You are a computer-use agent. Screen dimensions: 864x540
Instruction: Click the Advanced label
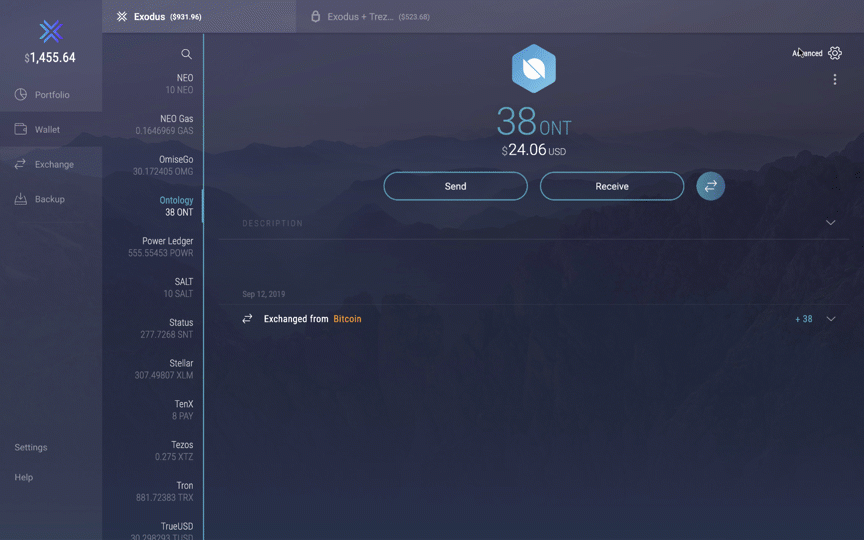coord(807,53)
